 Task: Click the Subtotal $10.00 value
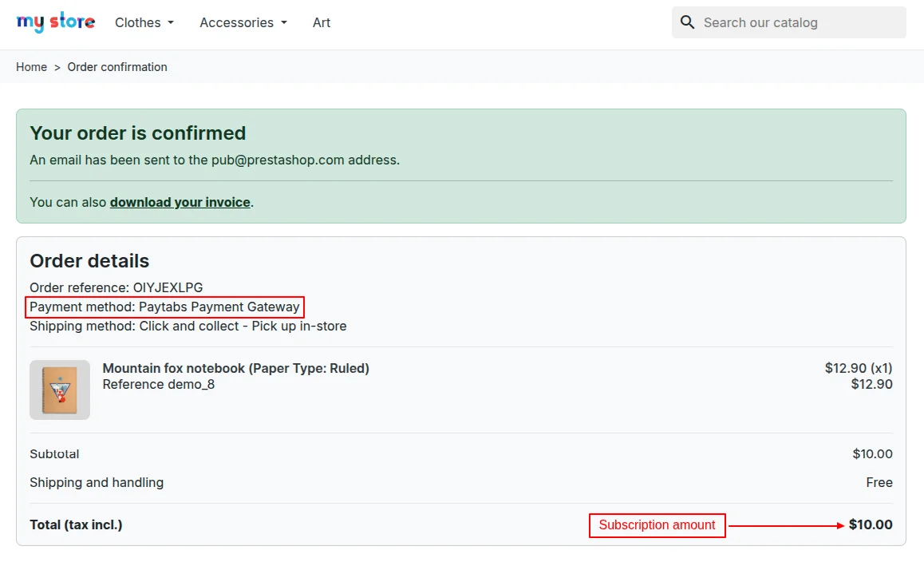point(872,454)
